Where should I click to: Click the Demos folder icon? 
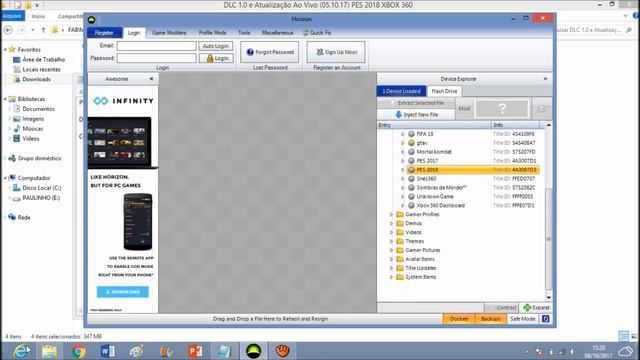coord(400,223)
